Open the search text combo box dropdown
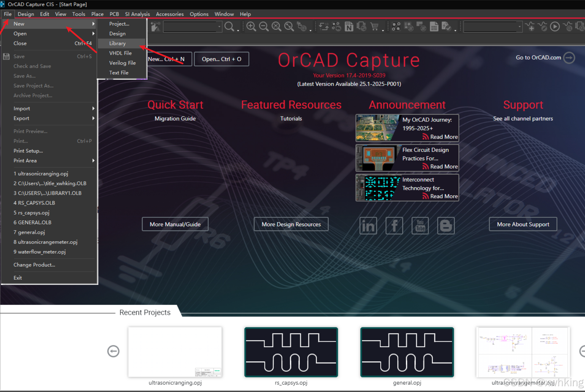 (x=219, y=27)
